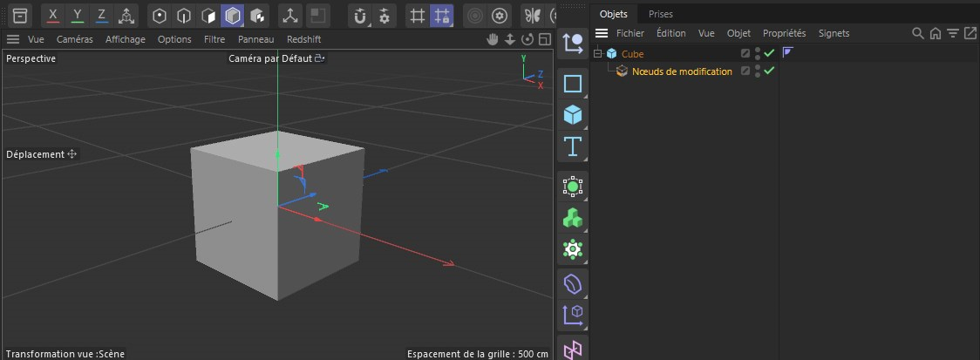
Task: Click the home icon in object manager
Action: pyautogui.click(x=935, y=33)
